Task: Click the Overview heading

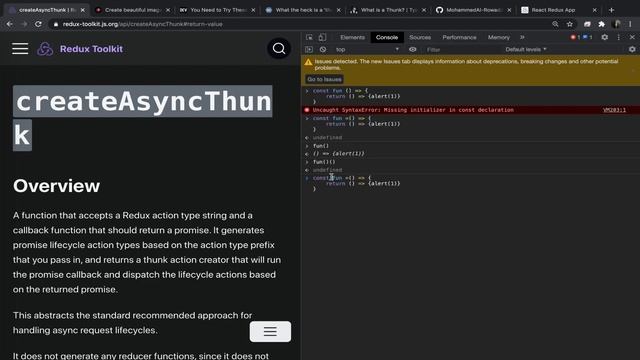Action: 56,186
